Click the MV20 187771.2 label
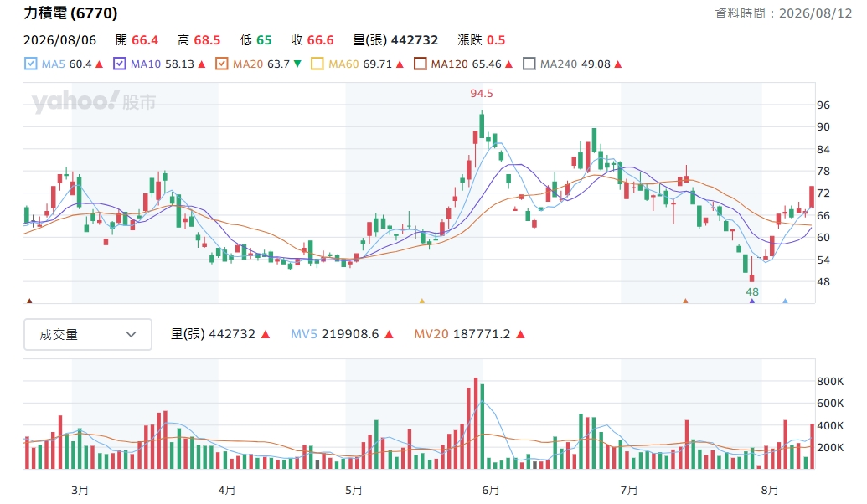Screen dimensions: 867x504 click(x=462, y=334)
